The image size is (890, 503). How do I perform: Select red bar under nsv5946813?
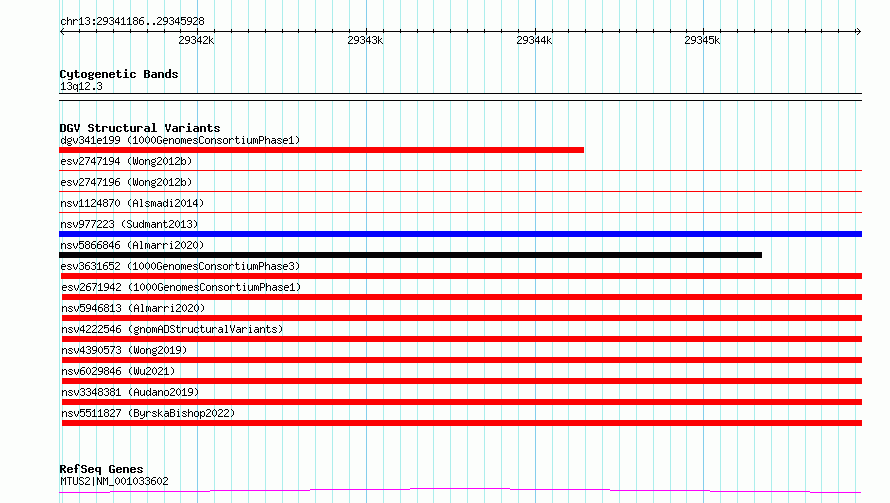pyautogui.click(x=461, y=318)
